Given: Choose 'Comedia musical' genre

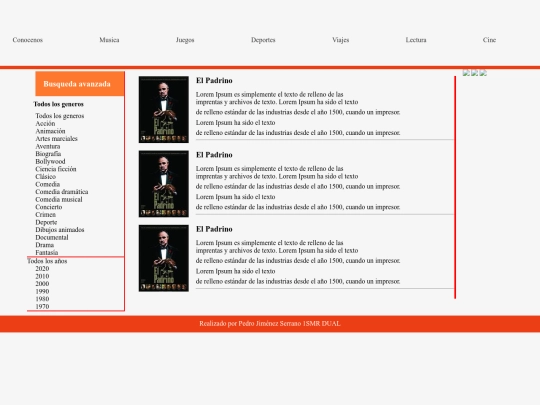Looking at the screenshot, I should point(59,199).
